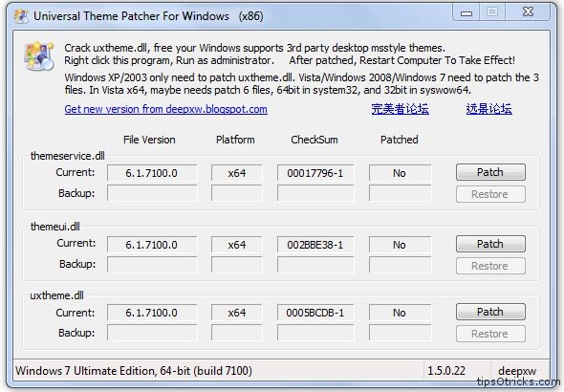Click the CheckSum column header
Screen dimensions: 564x392
click(x=315, y=140)
